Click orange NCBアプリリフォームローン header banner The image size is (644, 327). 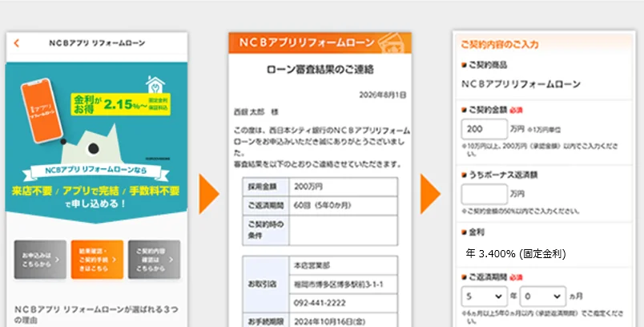tap(320, 42)
